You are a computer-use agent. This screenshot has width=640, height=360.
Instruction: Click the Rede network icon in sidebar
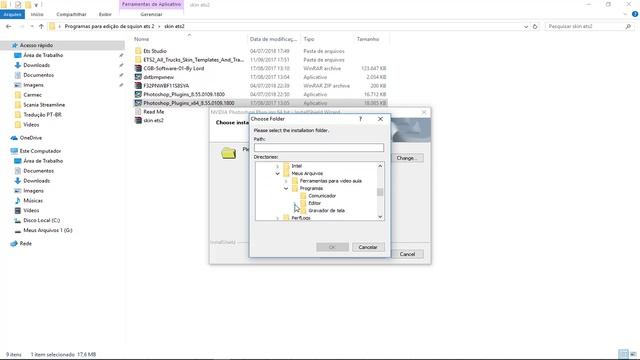point(14,243)
